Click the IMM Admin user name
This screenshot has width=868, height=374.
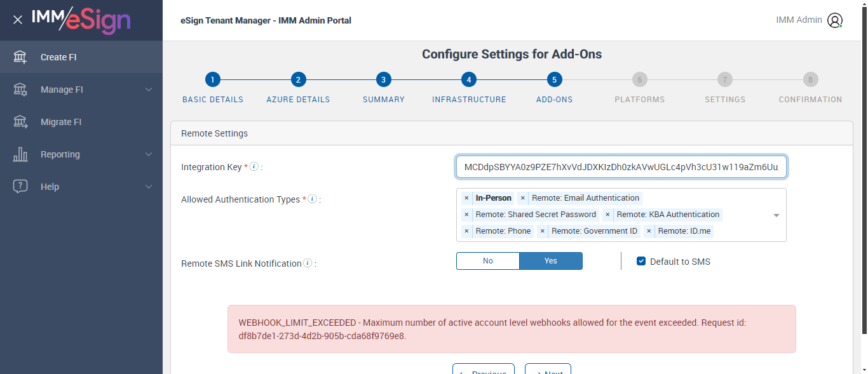point(799,20)
